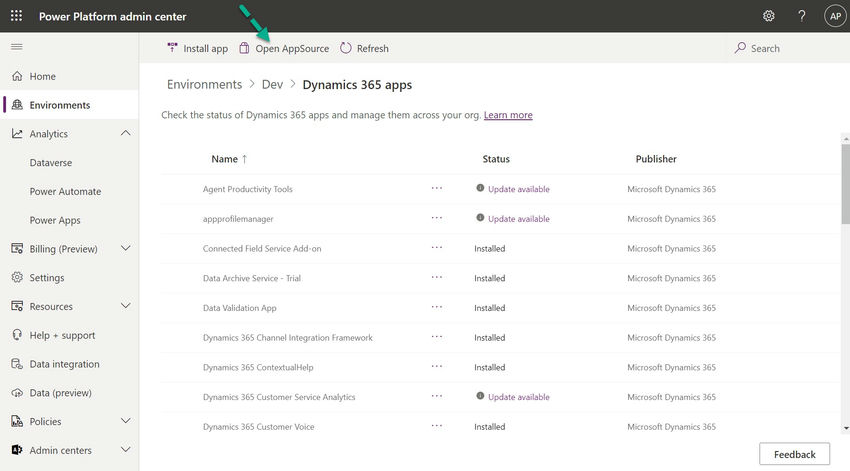The height and width of the screenshot is (471, 850).
Task: Open the app launcher waffle icon
Action: pos(16,16)
